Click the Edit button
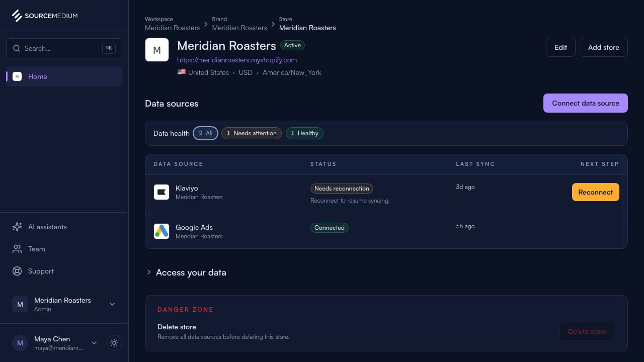This screenshot has height=362, width=644. coord(560,47)
